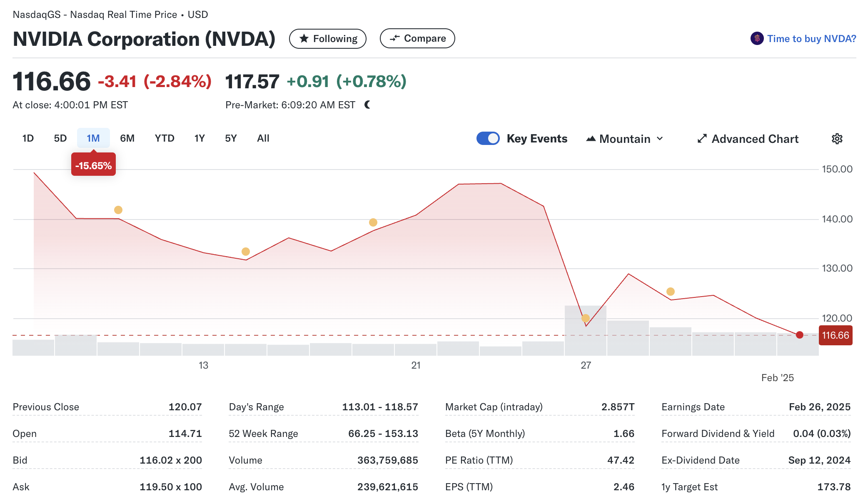Select the 1D time range tab

(x=28, y=138)
